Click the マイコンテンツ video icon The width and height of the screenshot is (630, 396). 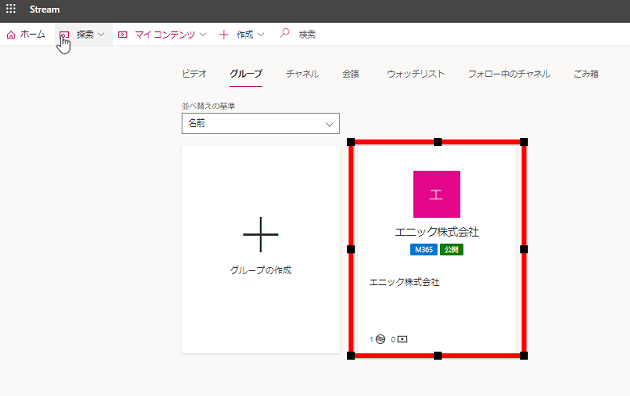click(x=123, y=35)
